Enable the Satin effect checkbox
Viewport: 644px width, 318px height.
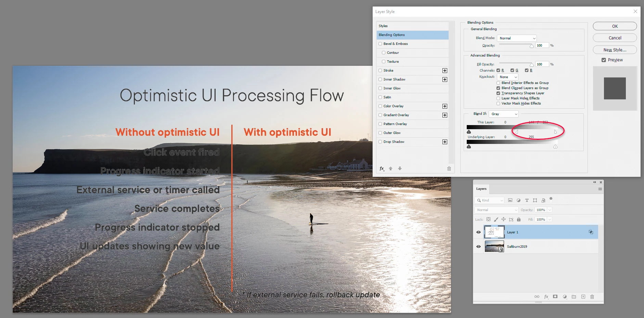(380, 97)
